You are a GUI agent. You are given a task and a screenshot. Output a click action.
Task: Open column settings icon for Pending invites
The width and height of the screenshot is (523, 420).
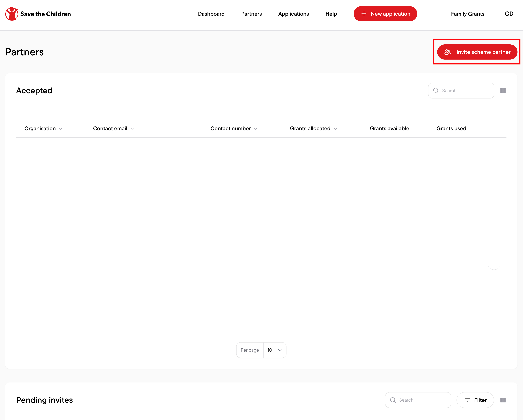(503, 400)
